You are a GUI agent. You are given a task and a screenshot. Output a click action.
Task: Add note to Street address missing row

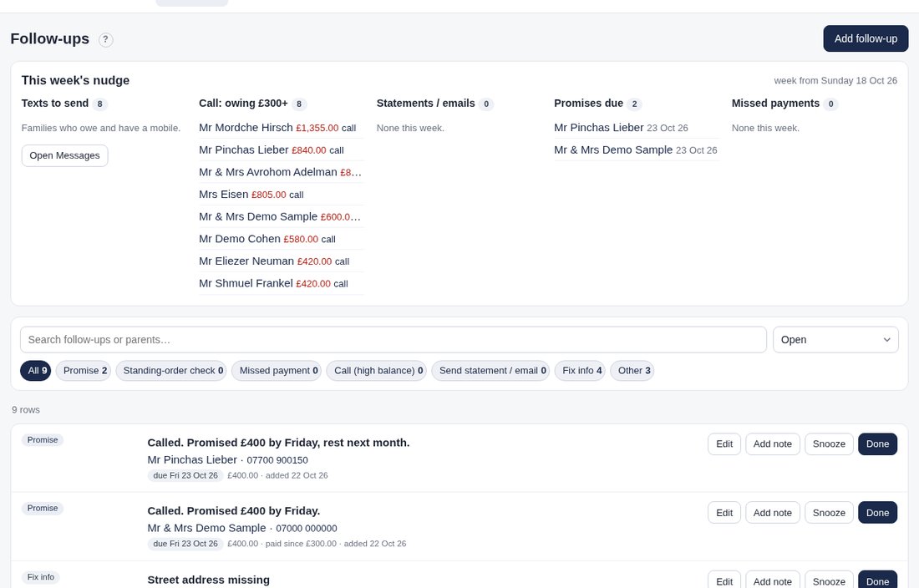pyautogui.click(x=773, y=580)
